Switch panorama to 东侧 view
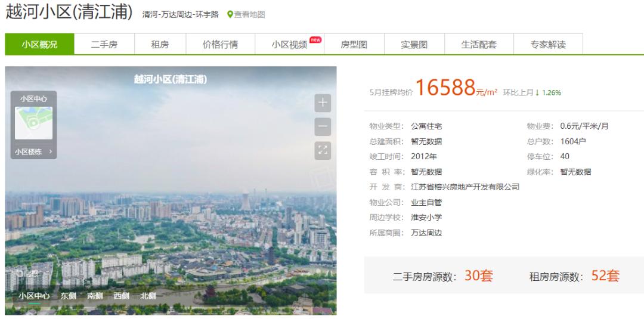Screen dimensions: 644x319 click(68, 296)
